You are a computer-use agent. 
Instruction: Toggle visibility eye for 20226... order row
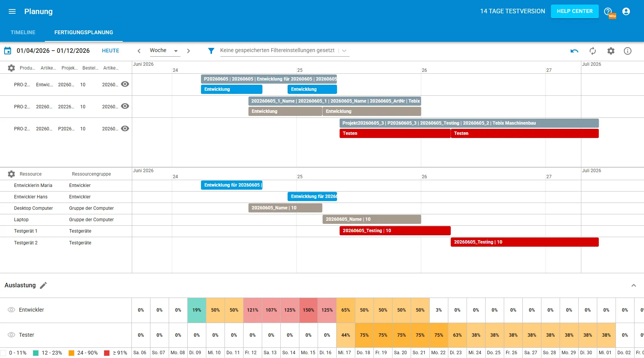pyautogui.click(x=125, y=106)
